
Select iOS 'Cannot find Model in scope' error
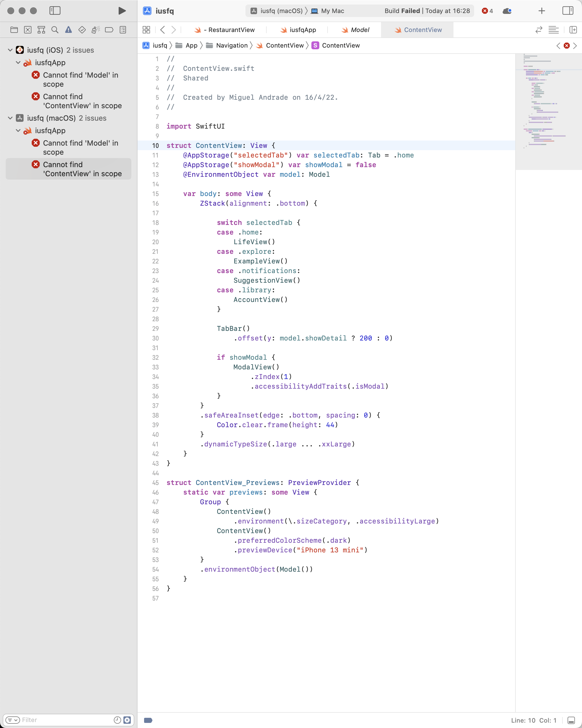click(80, 79)
